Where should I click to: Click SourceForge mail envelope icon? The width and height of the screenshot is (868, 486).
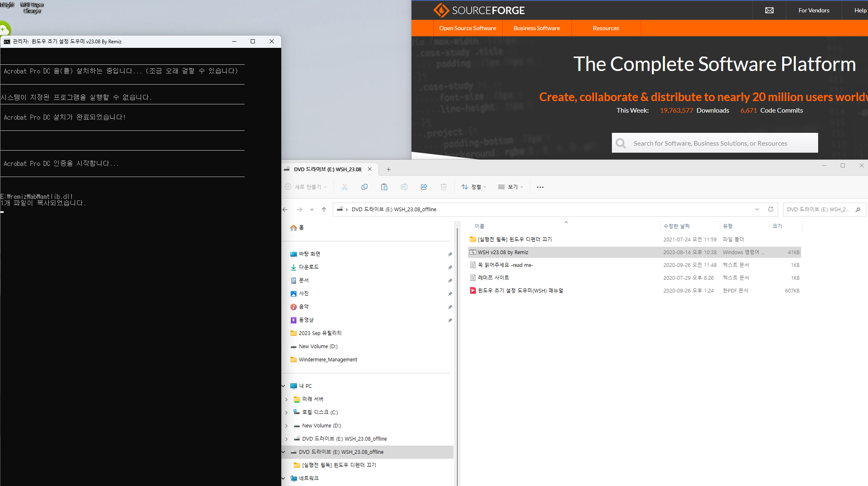pos(769,10)
